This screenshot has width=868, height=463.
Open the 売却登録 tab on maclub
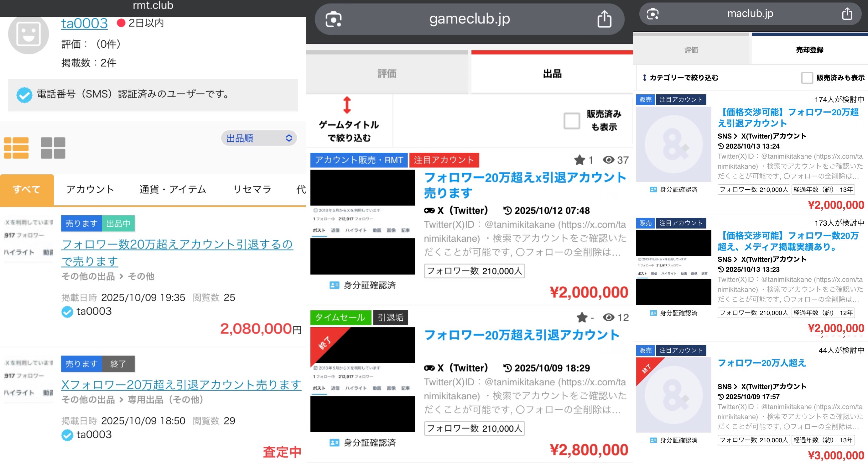coord(809,50)
